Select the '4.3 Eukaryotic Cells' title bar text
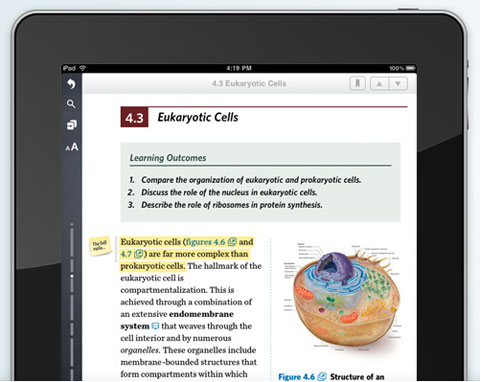Image resolution: width=480 pixels, height=382 pixels. 249,83
